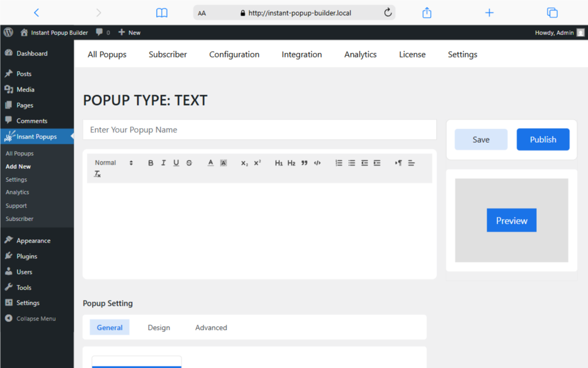
Task: Open Add New submenu link
Action: (18, 166)
